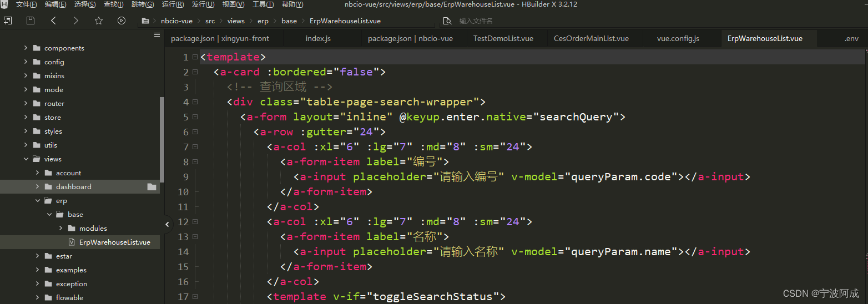Click the folder icon in breadcrumb bar

point(145,21)
